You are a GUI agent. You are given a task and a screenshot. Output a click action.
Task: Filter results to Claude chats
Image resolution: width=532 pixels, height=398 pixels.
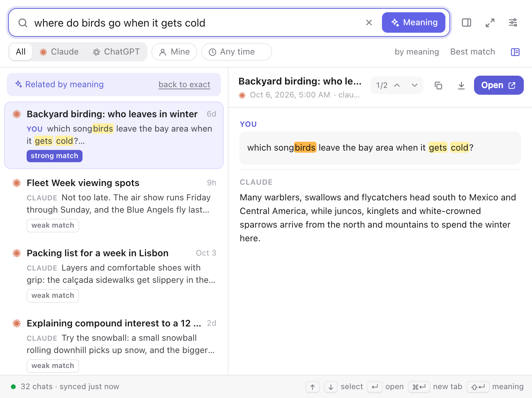(x=59, y=52)
